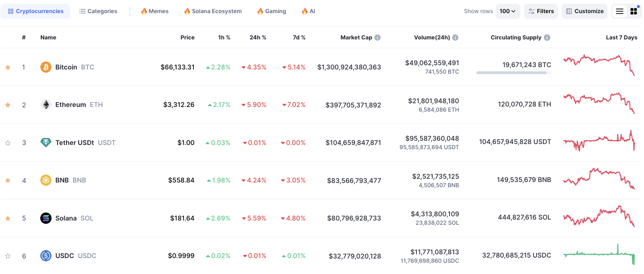Sort table by Price column
The image size is (644, 274).
(187, 38)
